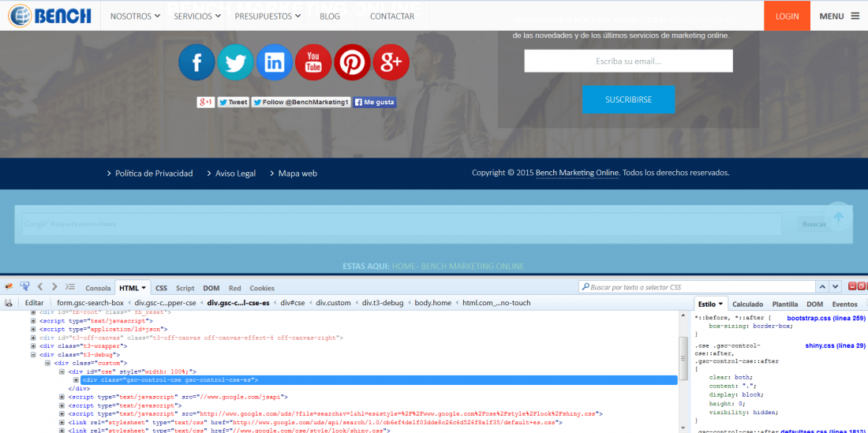868x433 pixels.
Task: Switch to Firebug Script tab
Action: [x=185, y=288]
